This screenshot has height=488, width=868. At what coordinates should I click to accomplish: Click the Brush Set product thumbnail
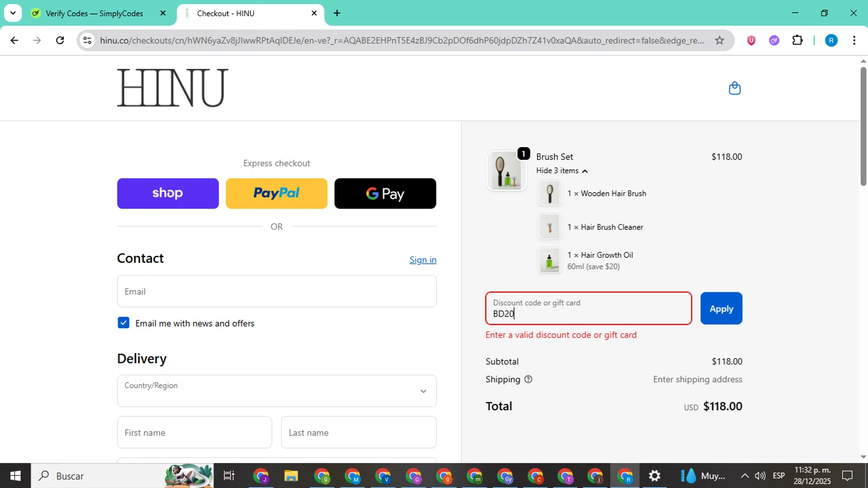(x=507, y=171)
